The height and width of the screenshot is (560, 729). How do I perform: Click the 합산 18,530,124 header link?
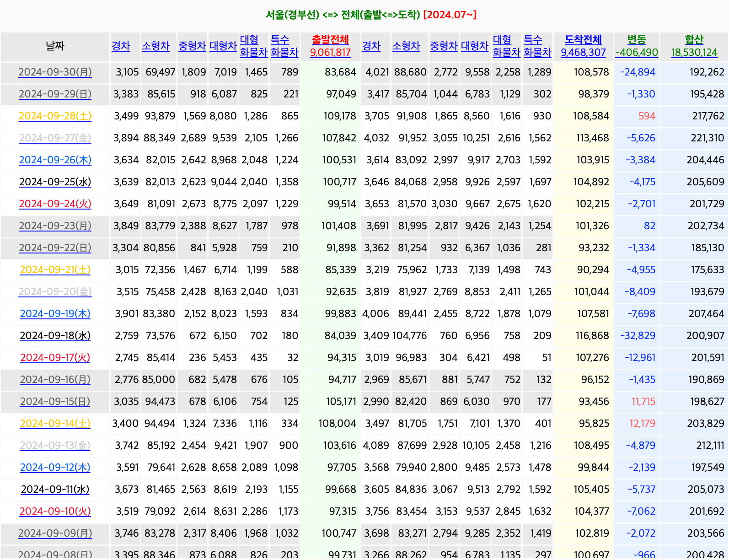coord(694,46)
